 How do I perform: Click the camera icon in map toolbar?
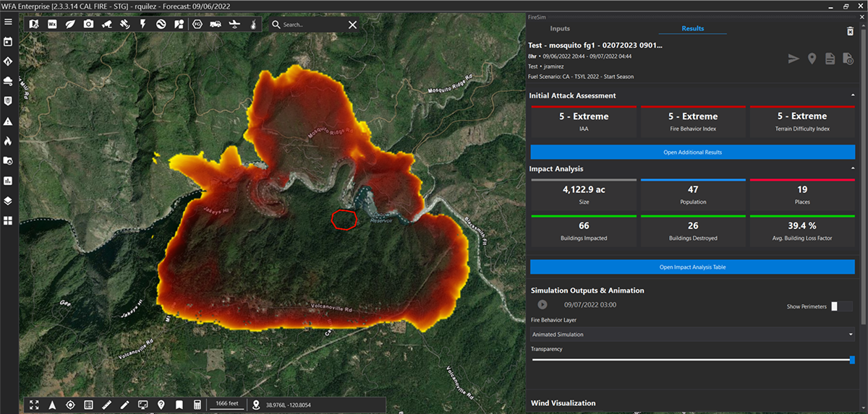pyautogui.click(x=88, y=24)
